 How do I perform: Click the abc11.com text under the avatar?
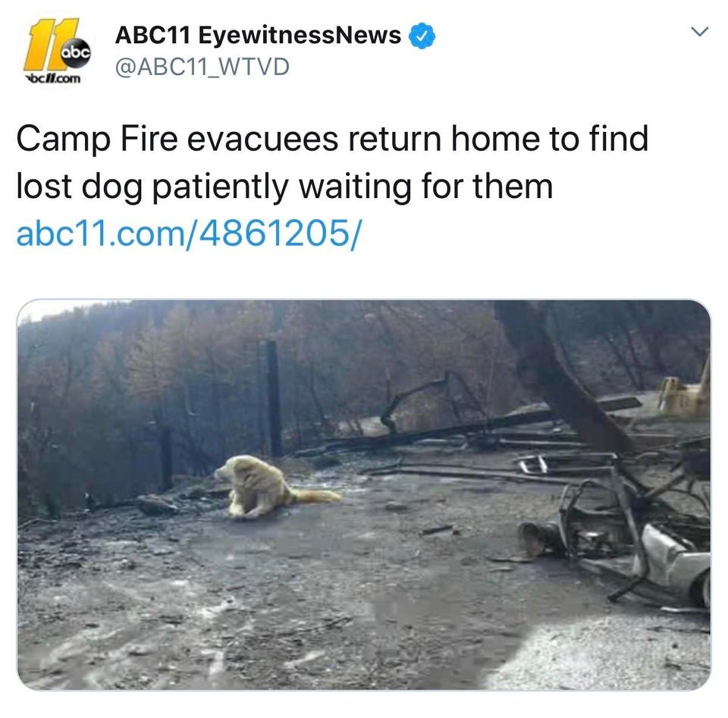[x=52, y=78]
